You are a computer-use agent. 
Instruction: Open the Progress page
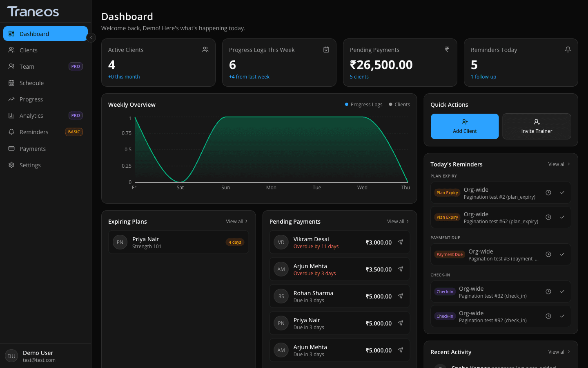[x=45, y=99]
